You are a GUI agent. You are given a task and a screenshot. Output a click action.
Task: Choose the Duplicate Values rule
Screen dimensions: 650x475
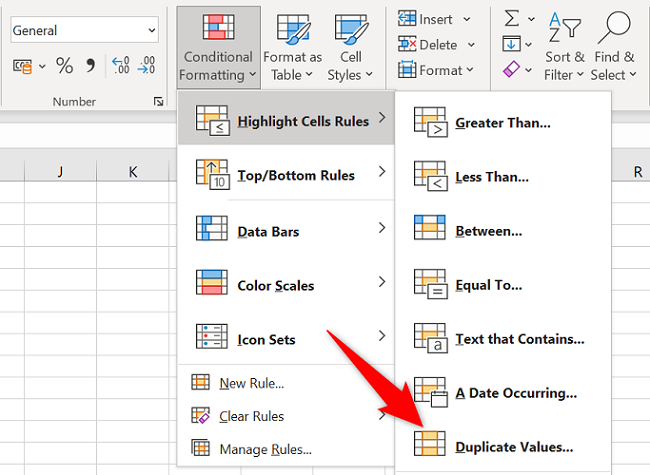[503, 447]
